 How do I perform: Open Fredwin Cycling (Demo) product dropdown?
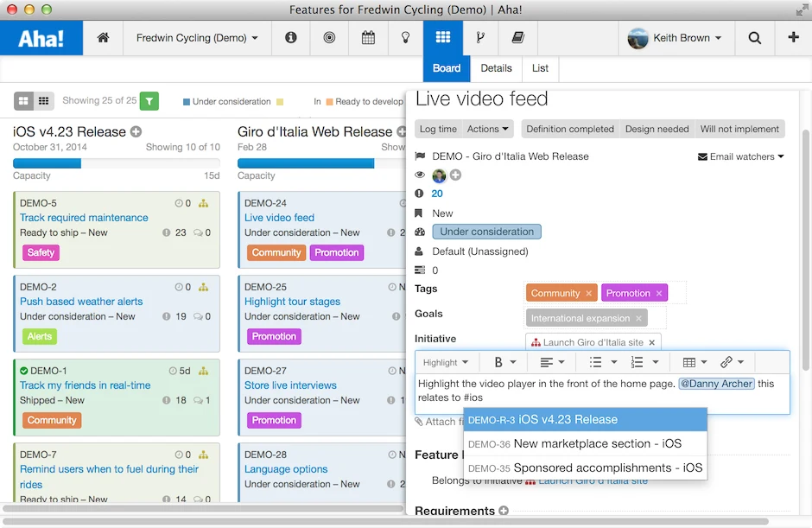click(x=197, y=38)
